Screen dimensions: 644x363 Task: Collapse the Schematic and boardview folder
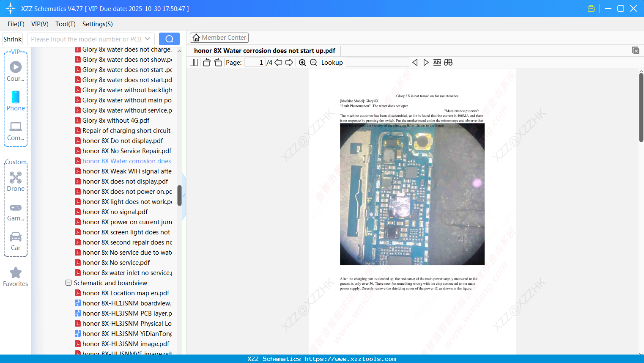pos(69,283)
